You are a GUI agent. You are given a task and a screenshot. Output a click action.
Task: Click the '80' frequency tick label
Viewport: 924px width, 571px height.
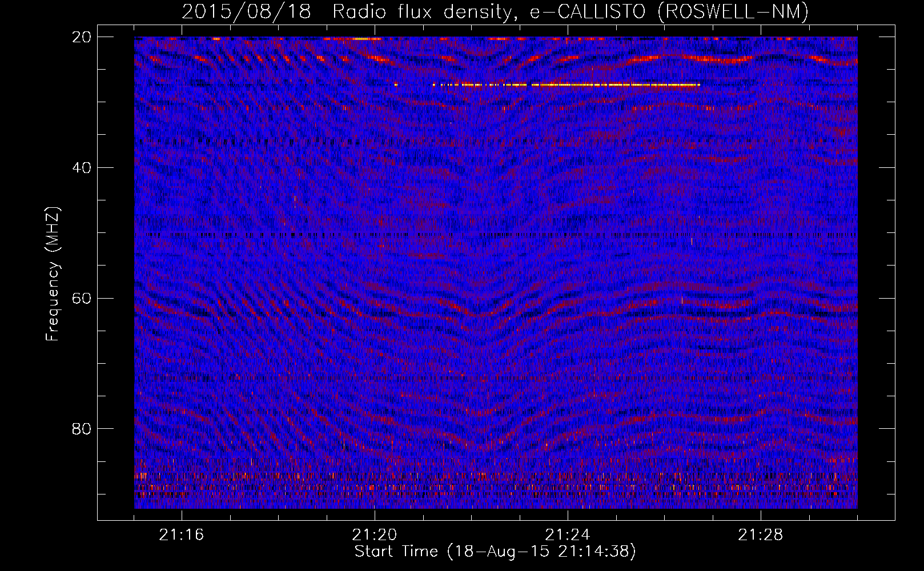click(x=82, y=429)
